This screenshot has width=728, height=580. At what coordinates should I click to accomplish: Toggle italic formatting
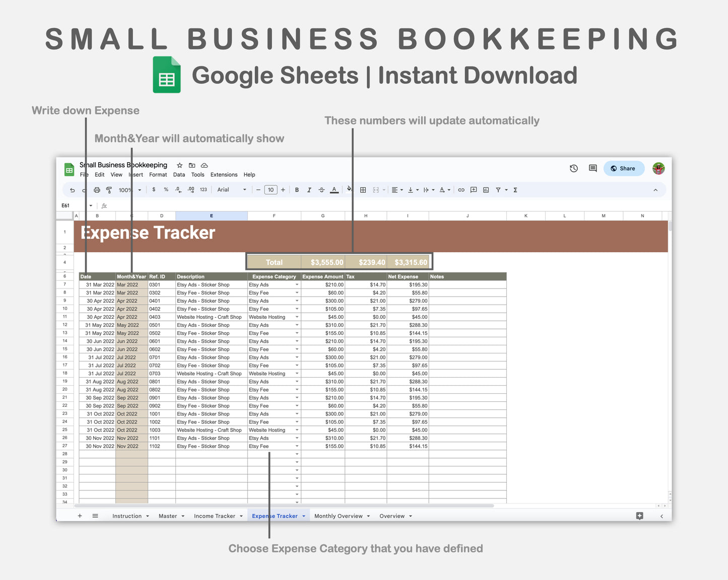(x=309, y=190)
